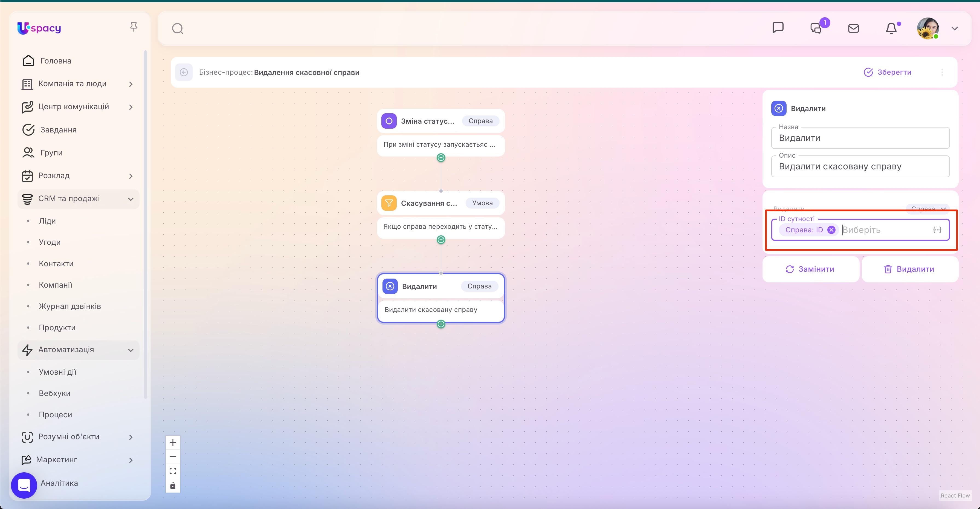Pin the sidebar using the pin icon
Image resolution: width=980 pixels, height=509 pixels.
tap(134, 26)
